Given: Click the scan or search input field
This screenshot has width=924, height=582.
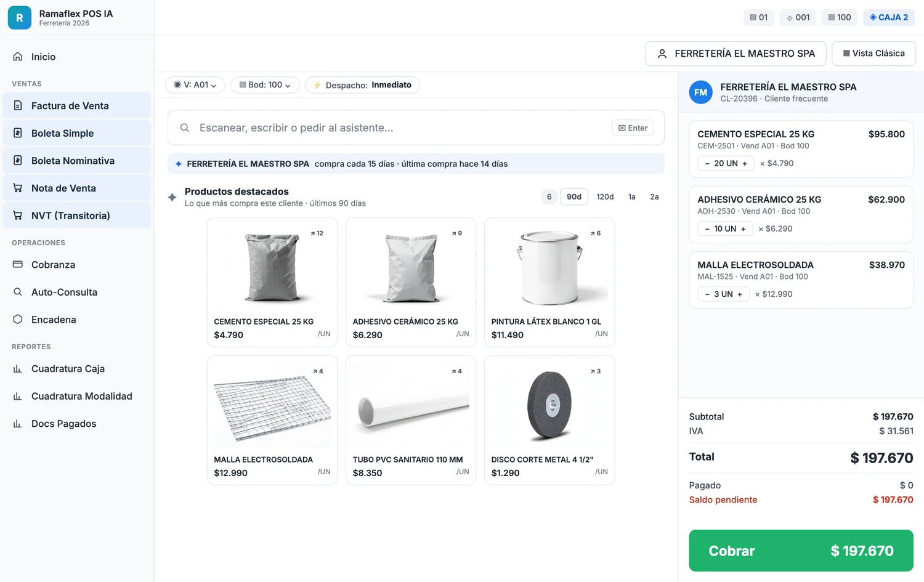Looking at the screenshot, I should coord(416,127).
